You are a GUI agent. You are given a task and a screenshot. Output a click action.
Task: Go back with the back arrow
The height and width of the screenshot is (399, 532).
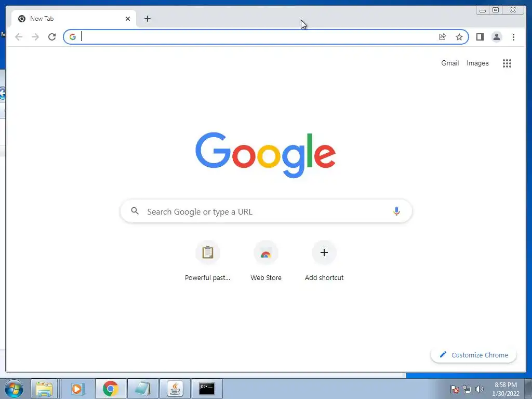click(19, 37)
